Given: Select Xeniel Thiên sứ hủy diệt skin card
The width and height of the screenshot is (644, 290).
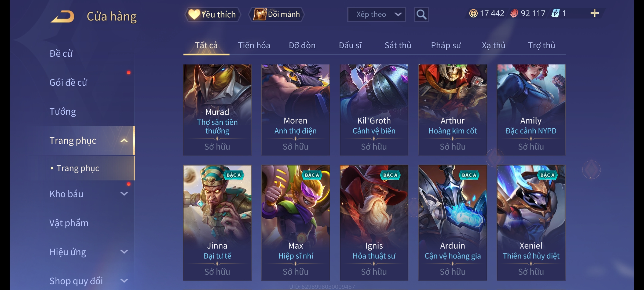Looking at the screenshot, I should click(x=531, y=223).
